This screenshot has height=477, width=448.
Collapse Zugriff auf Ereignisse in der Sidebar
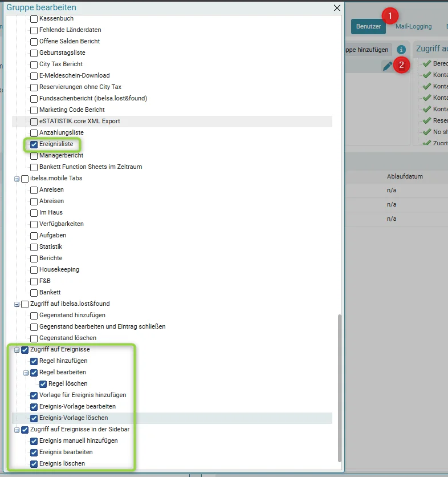pos(17,430)
